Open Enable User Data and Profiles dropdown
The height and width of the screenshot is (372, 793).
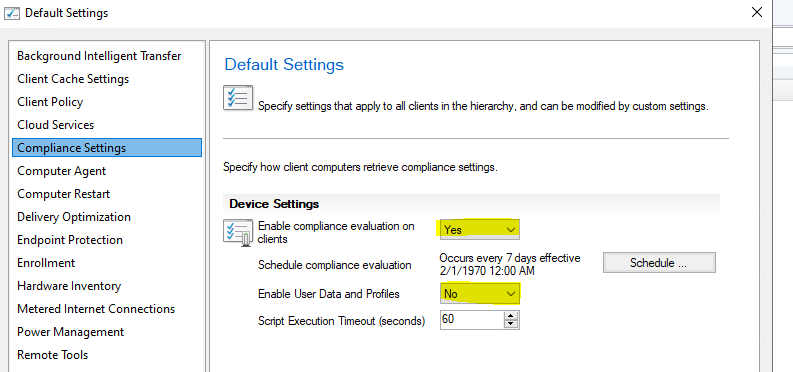479,294
